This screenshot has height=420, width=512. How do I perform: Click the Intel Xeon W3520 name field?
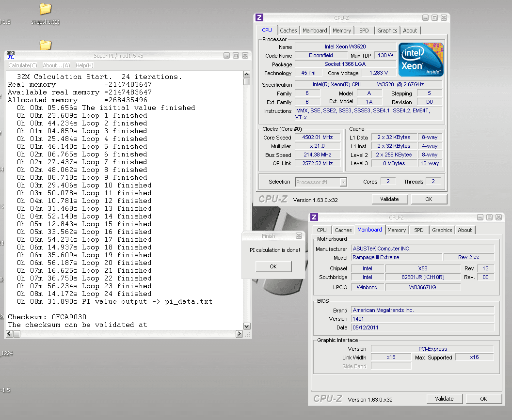click(346, 47)
